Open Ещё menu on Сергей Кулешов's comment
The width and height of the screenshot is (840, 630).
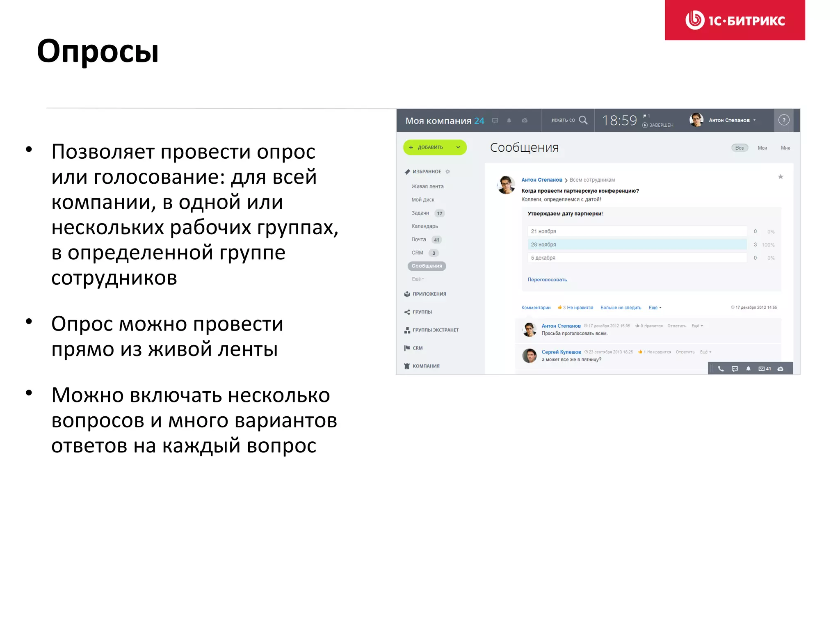pyautogui.click(x=705, y=352)
